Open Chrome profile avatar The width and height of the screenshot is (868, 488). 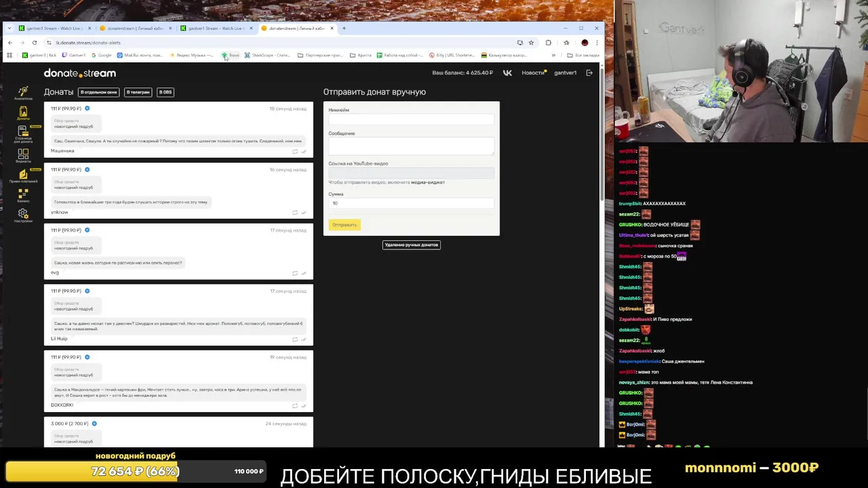(x=585, y=43)
